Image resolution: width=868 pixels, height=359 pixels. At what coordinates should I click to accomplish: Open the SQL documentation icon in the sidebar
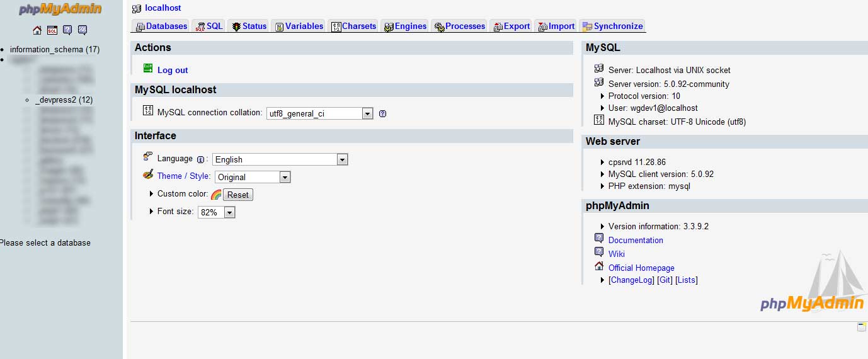(x=83, y=30)
